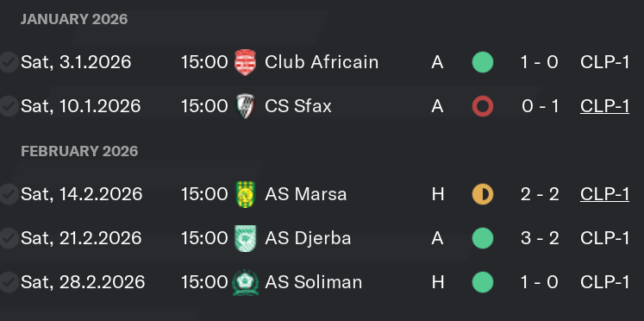Open CLP-1 competition link on AS Marsa row
644x321 pixels.
(x=604, y=194)
